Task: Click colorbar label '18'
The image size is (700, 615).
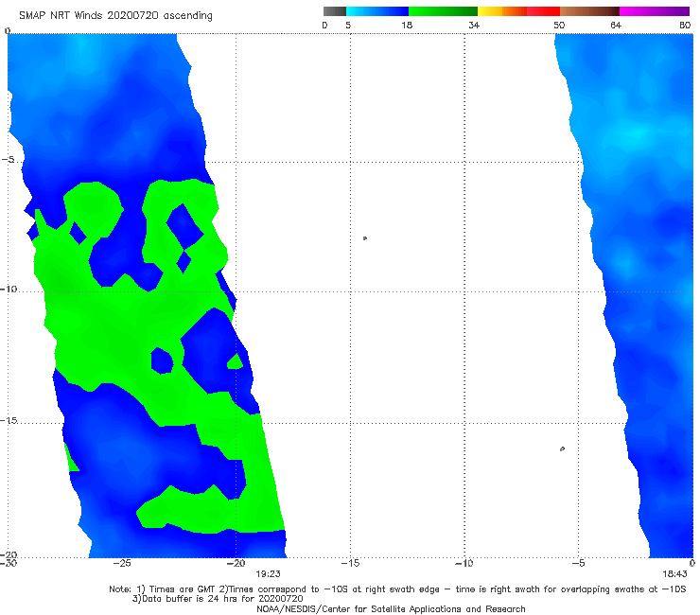Action: pyautogui.click(x=407, y=25)
